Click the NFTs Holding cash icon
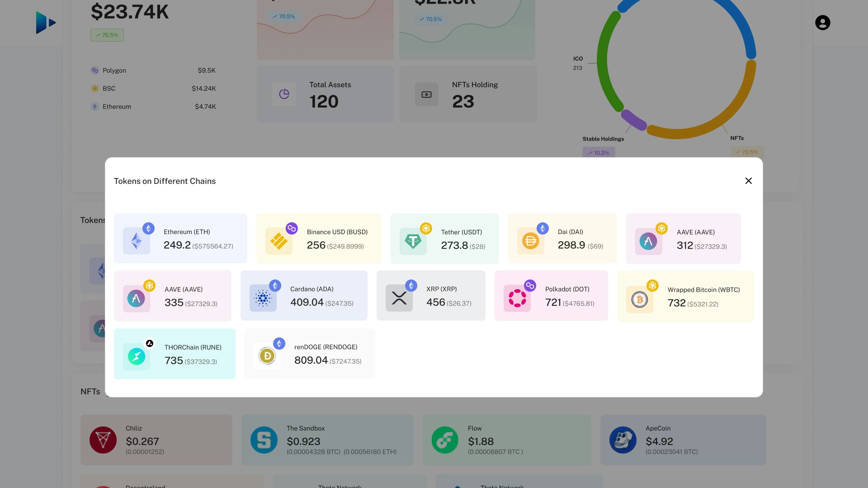This screenshot has width=868, height=488. pyautogui.click(x=427, y=94)
